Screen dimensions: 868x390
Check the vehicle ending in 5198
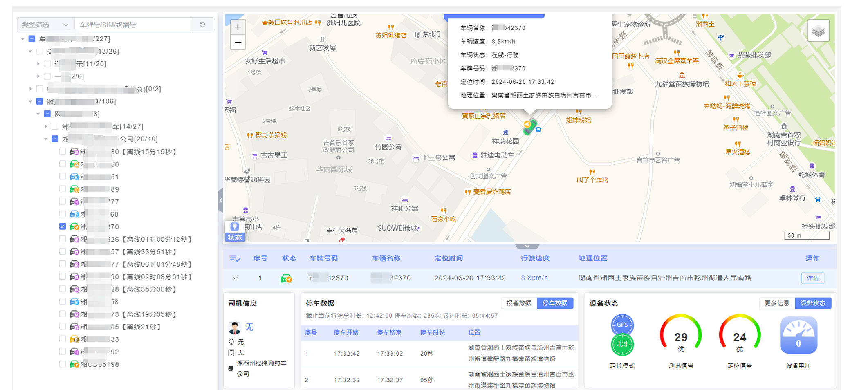coord(63,364)
